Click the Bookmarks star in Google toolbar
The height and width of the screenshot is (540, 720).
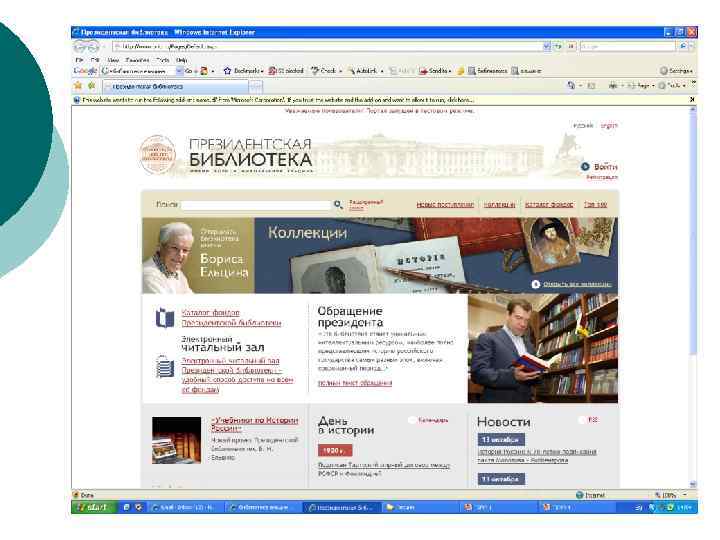(x=227, y=71)
